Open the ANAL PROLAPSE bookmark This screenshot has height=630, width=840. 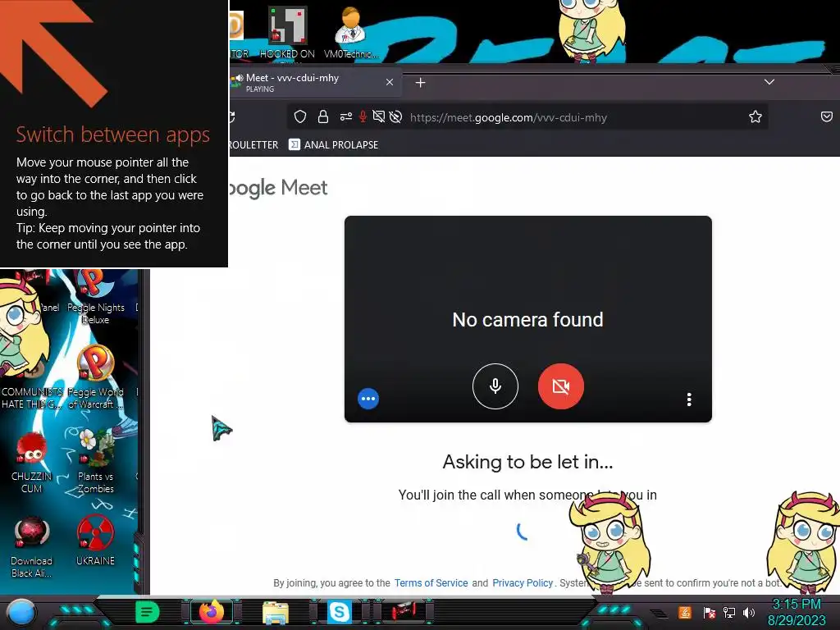(x=333, y=144)
